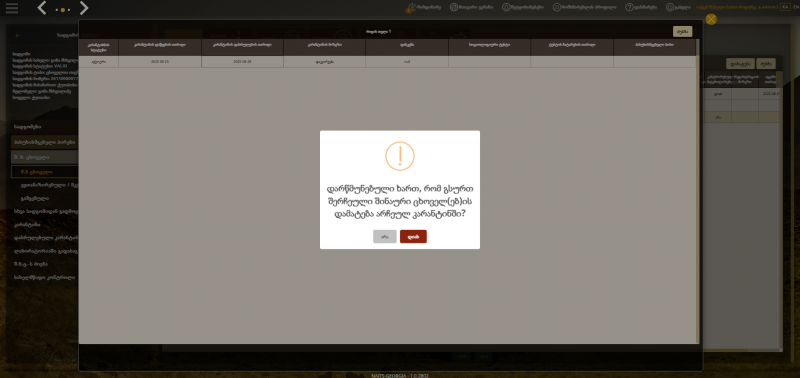Image resolution: width=800 pixels, height=378 pixels.
Task: Click the second beige button in background right panel
Action: click(x=766, y=64)
